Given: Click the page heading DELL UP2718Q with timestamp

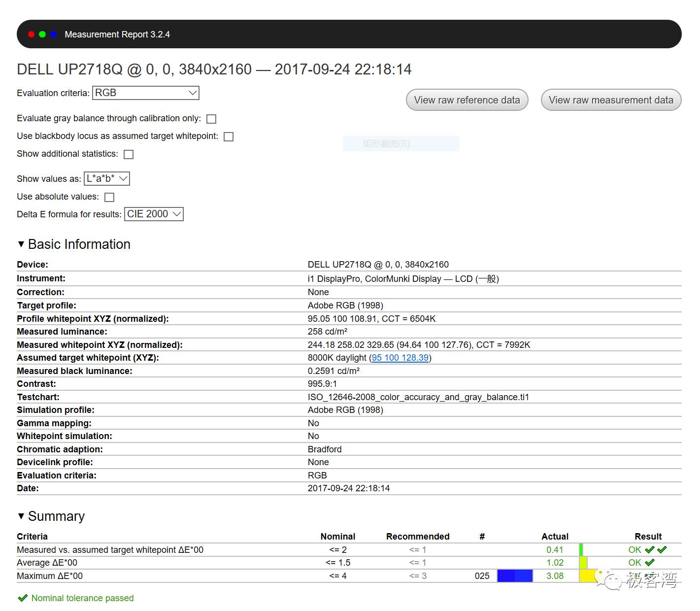Looking at the screenshot, I should tap(214, 69).
